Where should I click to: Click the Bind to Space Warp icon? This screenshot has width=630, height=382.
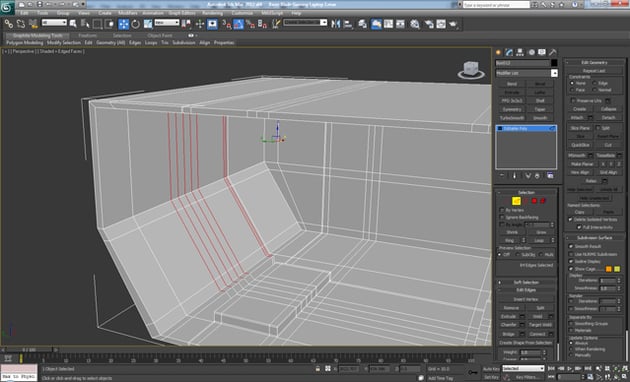coord(33,24)
